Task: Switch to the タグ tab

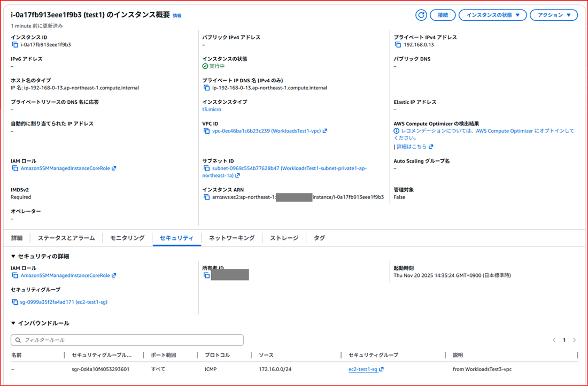Action: pyautogui.click(x=319, y=238)
